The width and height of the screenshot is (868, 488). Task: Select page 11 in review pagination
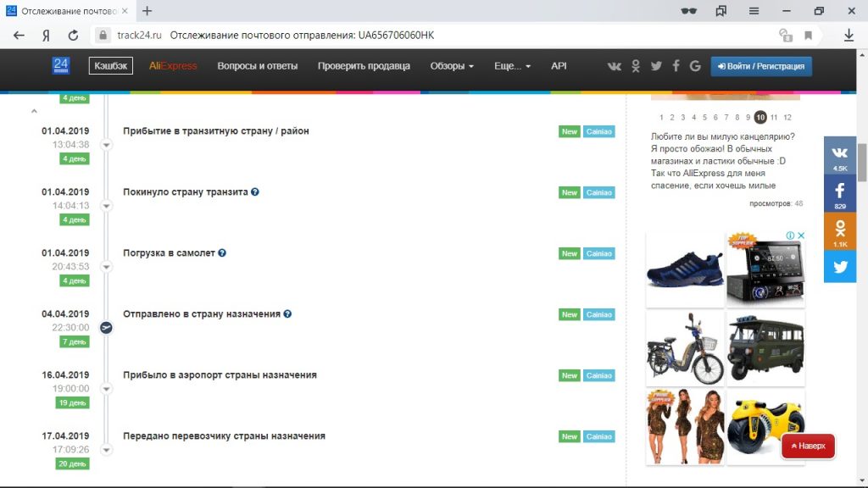(774, 117)
